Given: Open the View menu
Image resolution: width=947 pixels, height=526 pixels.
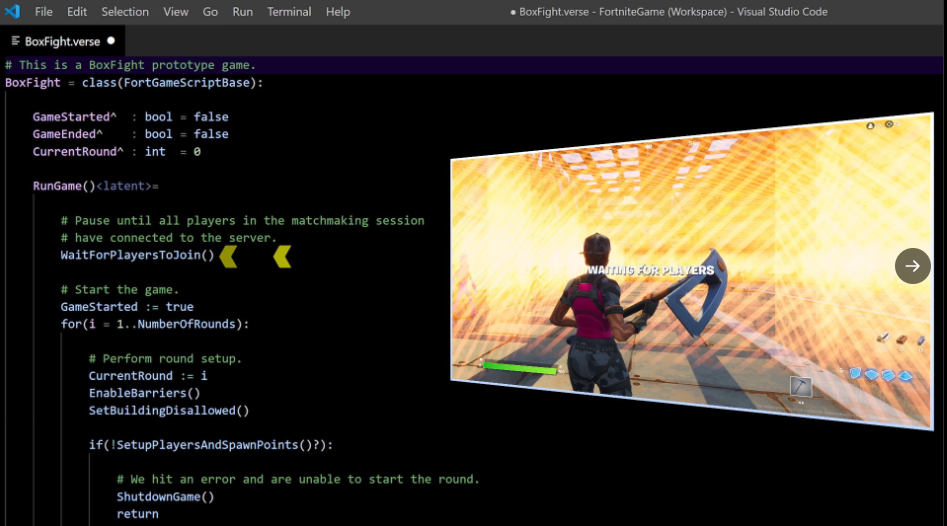Looking at the screenshot, I should [176, 12].
